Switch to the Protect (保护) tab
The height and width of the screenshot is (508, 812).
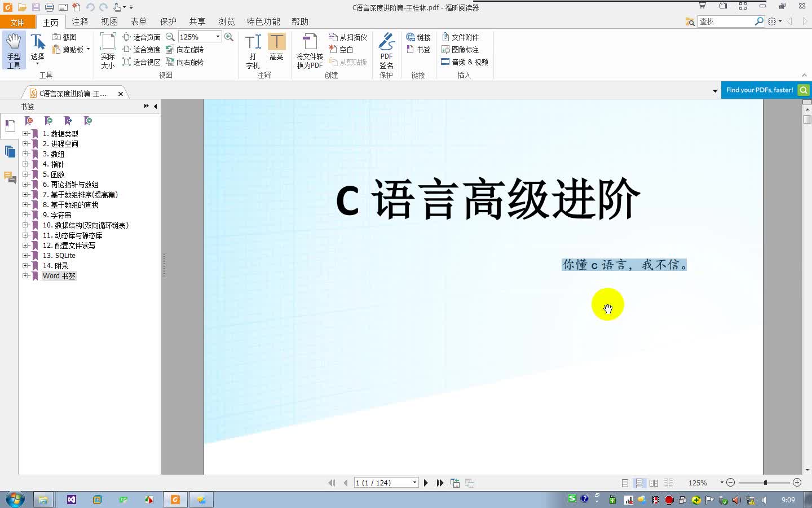coord(168,21)
